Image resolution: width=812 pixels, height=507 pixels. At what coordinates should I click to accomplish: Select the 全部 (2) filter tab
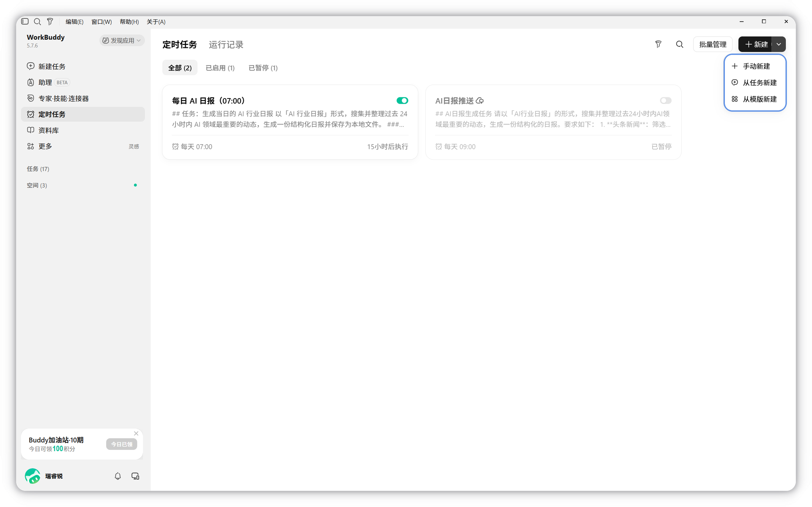point(180,68)
